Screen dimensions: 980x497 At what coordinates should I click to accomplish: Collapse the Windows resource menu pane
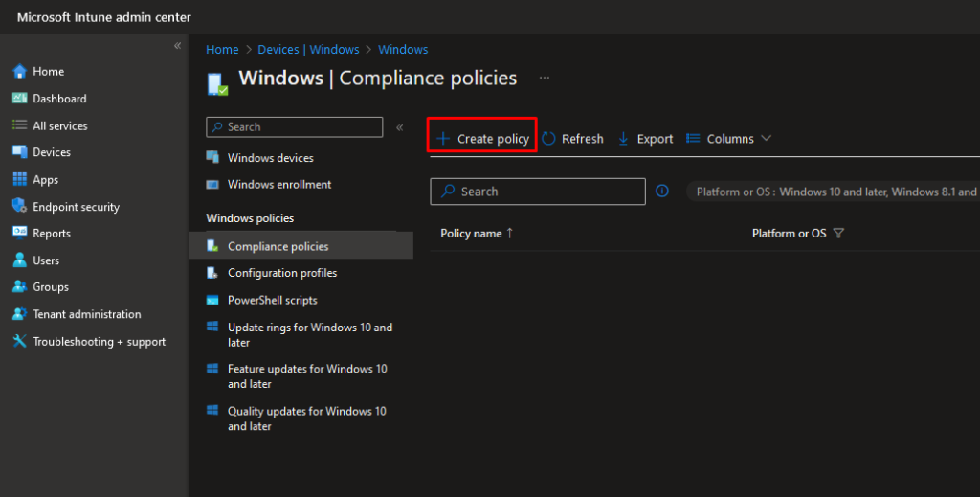point(400,127)
